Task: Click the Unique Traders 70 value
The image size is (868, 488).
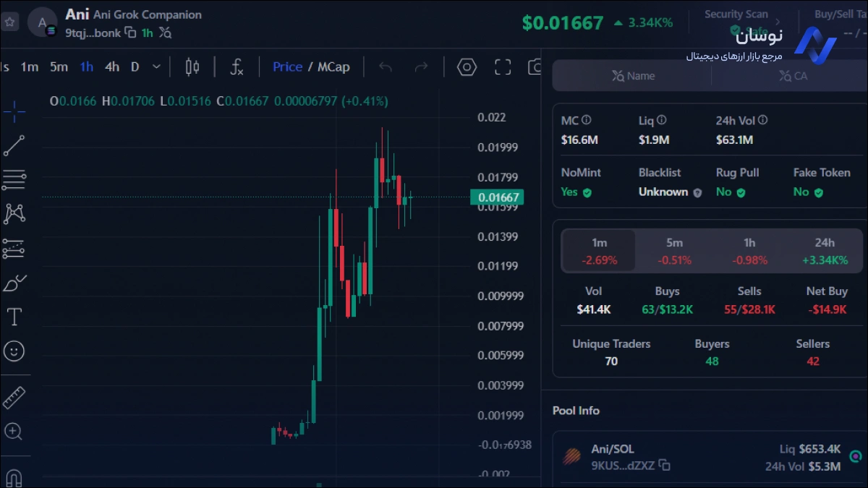Action: coord(611,361)
